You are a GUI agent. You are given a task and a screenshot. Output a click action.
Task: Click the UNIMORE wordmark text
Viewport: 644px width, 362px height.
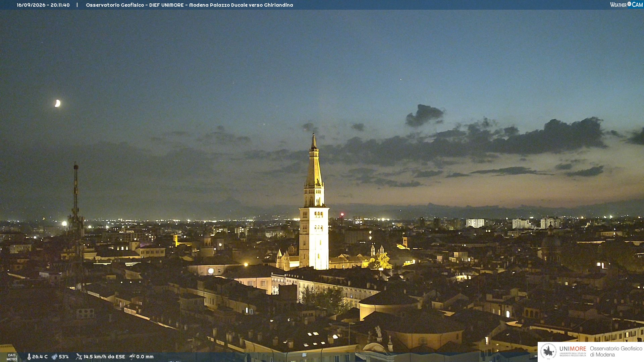tap(573, 349)
